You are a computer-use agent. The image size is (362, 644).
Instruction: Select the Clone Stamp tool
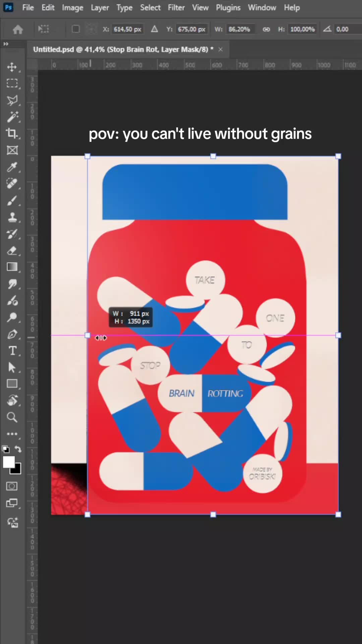coord(12,217)
